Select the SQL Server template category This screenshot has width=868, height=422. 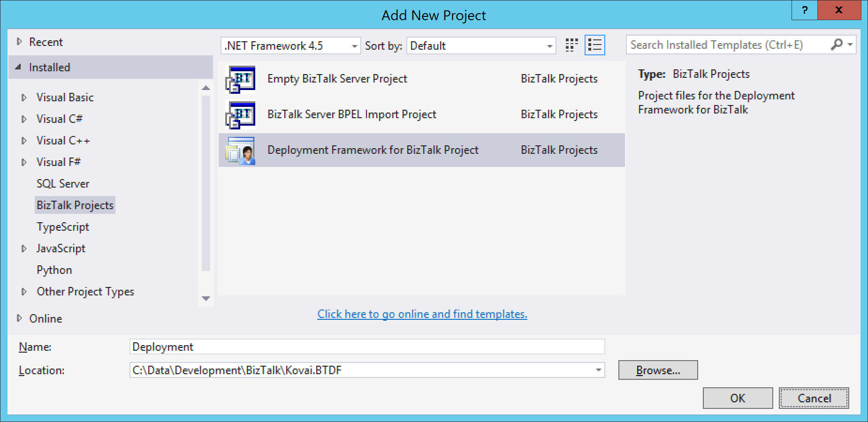click(62, 183)
